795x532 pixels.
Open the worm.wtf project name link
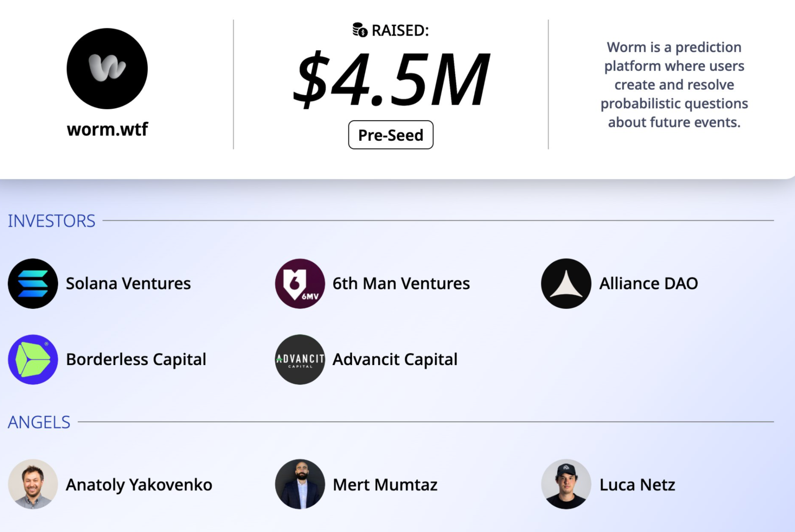click(x=107, y=129)
